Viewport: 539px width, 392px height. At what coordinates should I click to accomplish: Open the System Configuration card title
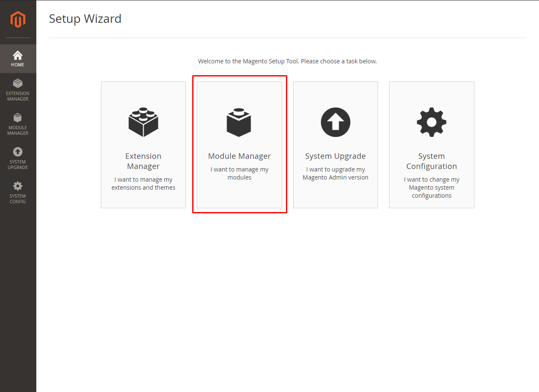tap(432, 161)
